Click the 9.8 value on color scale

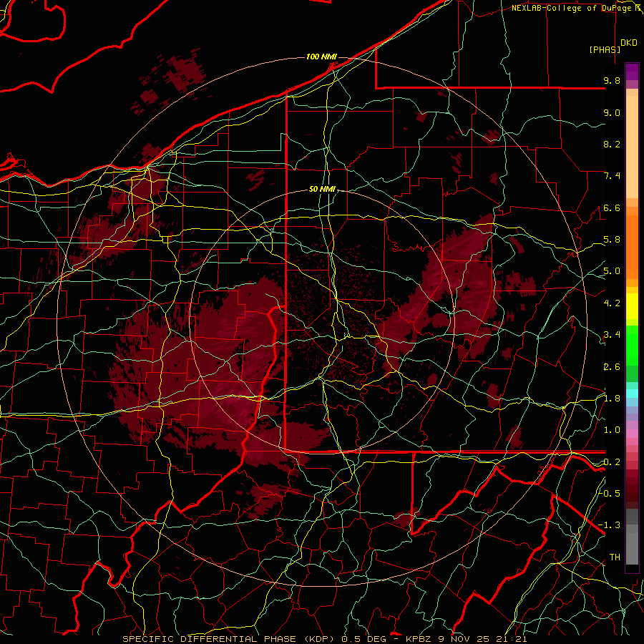tap(612, 80)
